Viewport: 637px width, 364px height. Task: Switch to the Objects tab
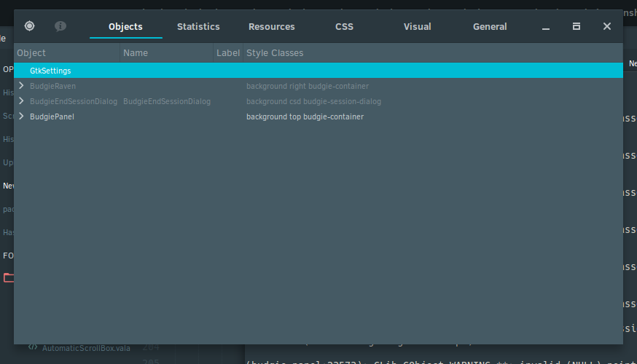coord(125,27)
